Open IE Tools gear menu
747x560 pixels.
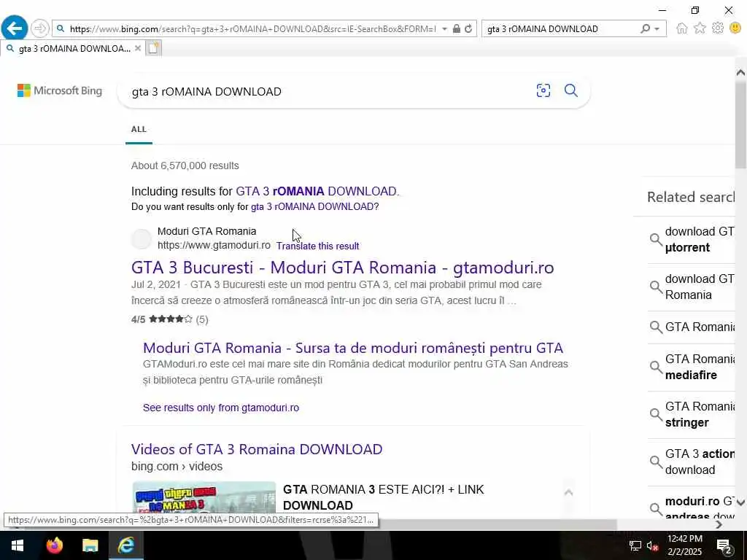718,28
